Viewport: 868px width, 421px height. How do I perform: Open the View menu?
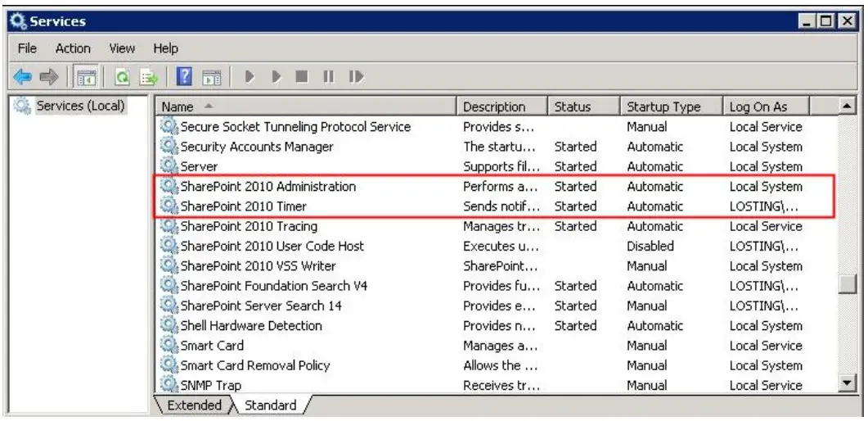(x=122, y=49)
